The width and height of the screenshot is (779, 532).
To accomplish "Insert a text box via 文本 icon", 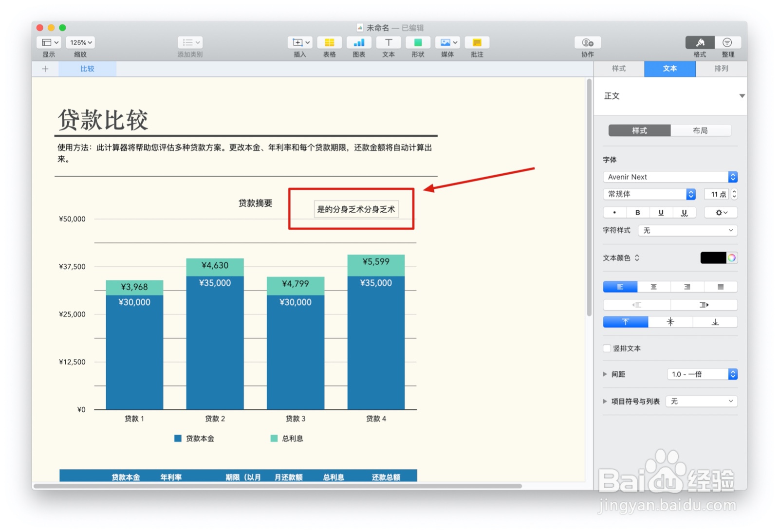I will (x=388, y=43).
